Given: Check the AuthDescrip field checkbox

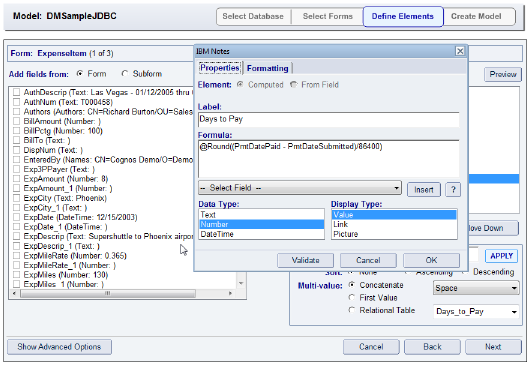Looking at the screenshot, I should tap(16, 92).
